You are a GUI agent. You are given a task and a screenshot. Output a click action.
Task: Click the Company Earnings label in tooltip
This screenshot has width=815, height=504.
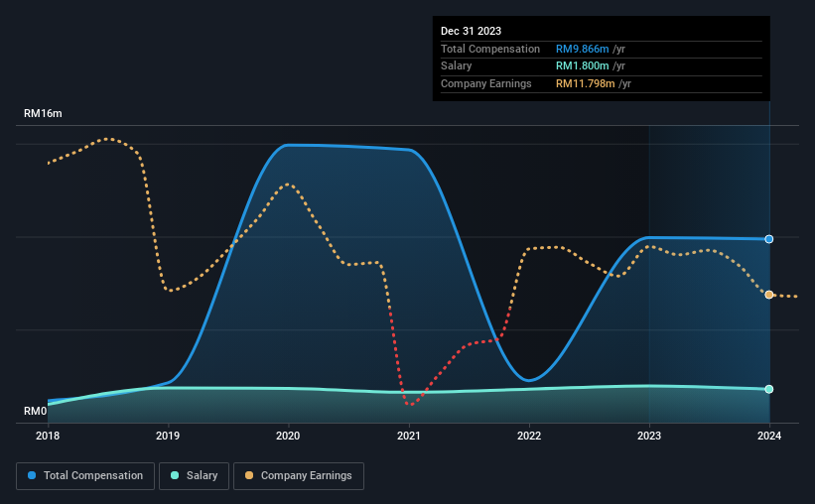486,83
